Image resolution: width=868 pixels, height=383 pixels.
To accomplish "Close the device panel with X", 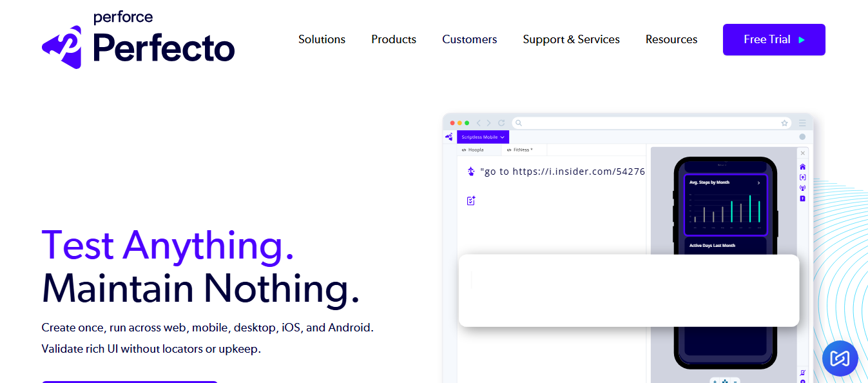I will (802, 153).
